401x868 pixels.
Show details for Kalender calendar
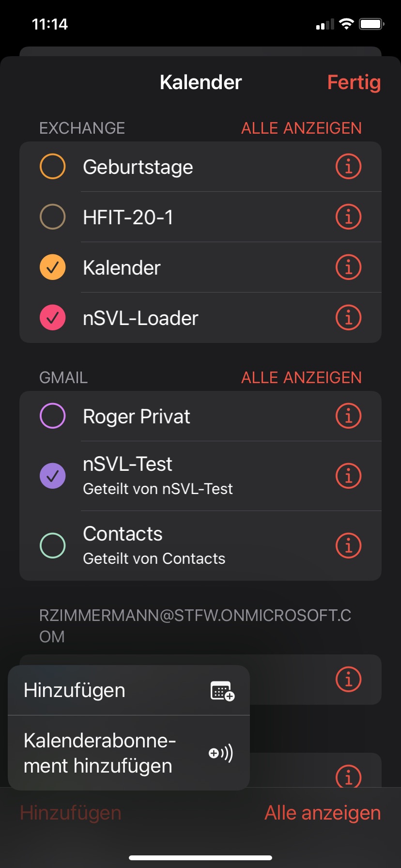pyautogui.click(x=348, y=267)
